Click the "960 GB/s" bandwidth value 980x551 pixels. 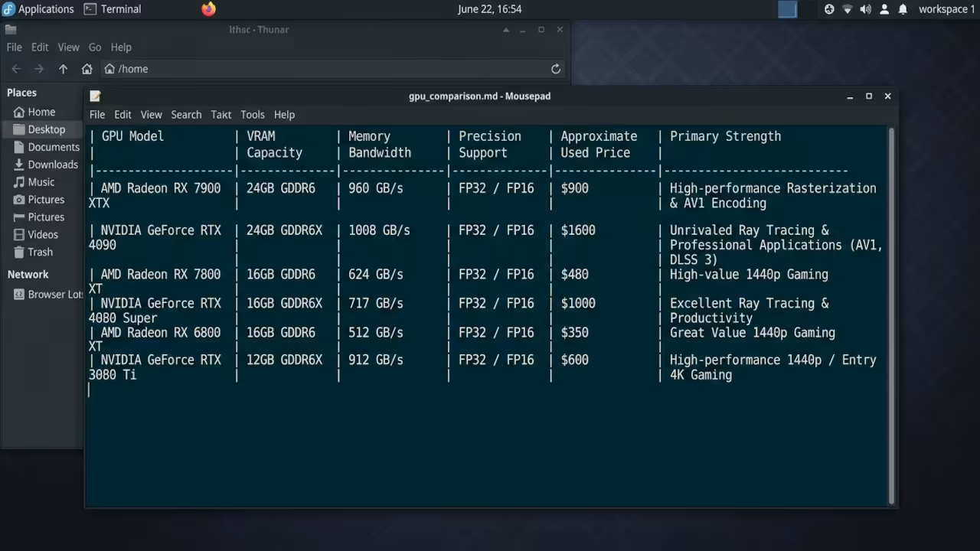click(375, 188)
